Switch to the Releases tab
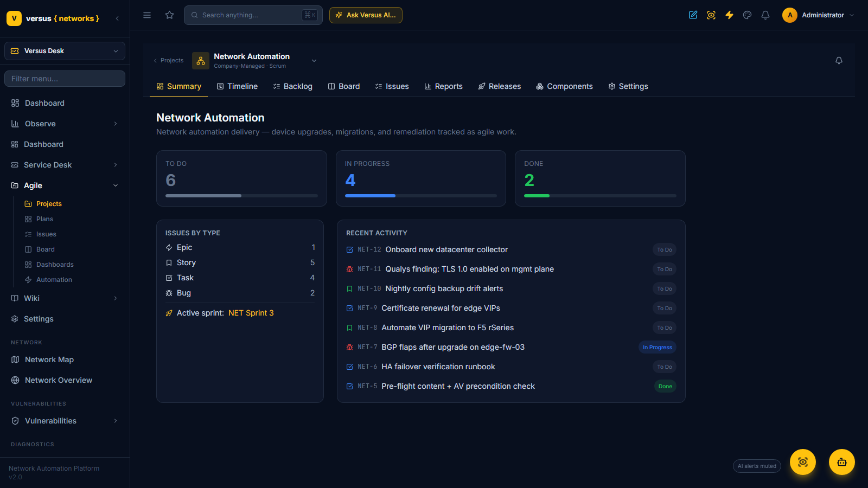This screenshot has height=488, width=868. (x=500, y=86)
